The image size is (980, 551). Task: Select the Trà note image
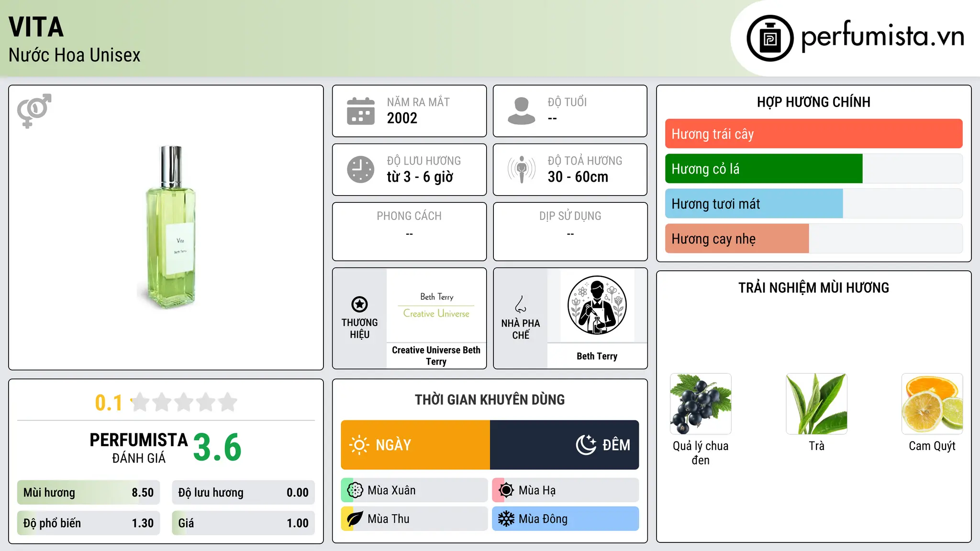[816, 404]
